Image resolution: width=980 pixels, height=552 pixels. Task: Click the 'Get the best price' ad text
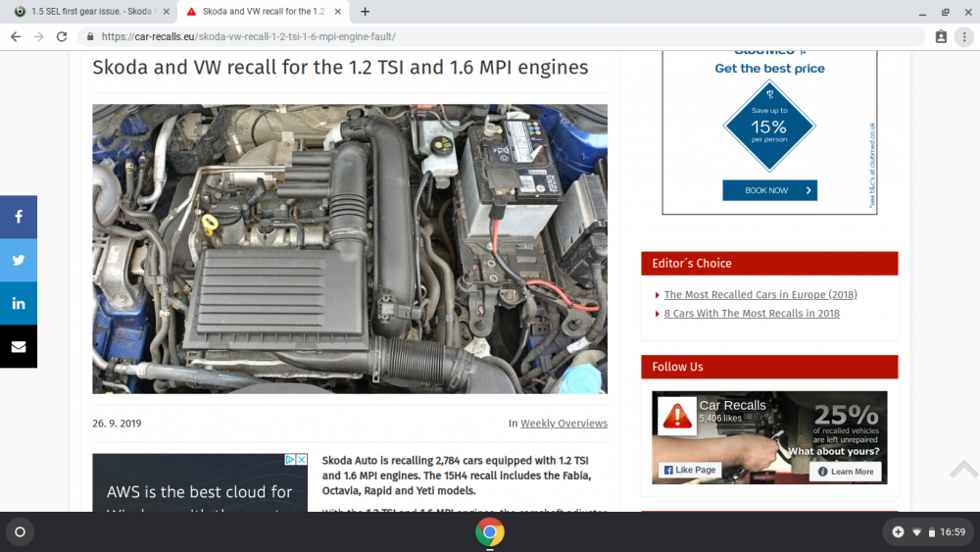[x=769, y=68]
